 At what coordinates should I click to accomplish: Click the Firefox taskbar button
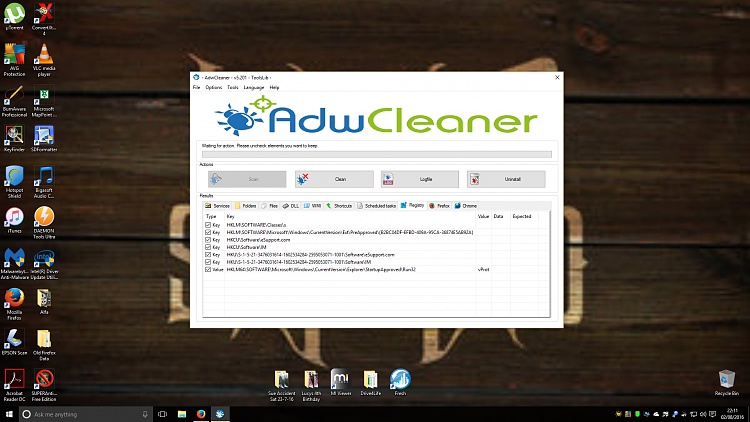(x=201, y=414)
